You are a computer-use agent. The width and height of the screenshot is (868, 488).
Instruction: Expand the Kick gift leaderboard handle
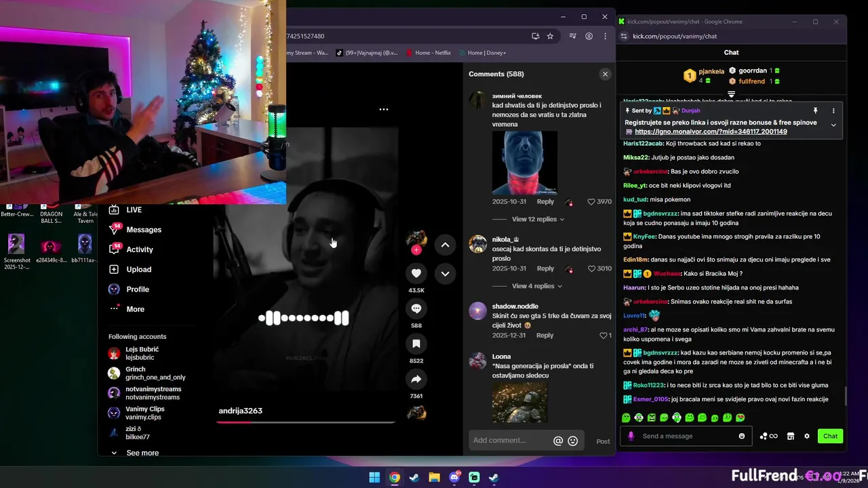[x=732, y=94]
